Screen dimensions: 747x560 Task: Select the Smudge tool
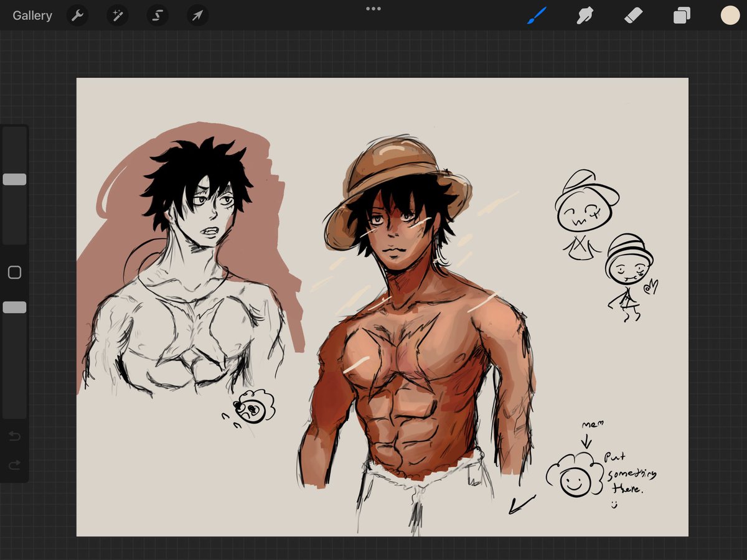click(585, 16)
